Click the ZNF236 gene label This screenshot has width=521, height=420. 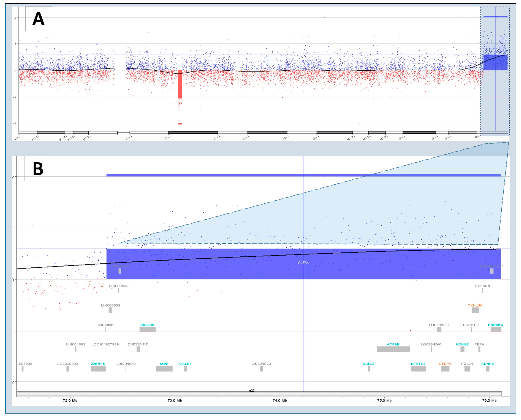[147, 325]
